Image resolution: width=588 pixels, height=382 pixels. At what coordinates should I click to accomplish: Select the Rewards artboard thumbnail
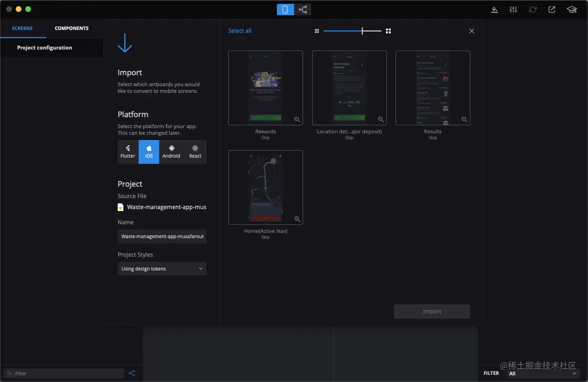265,88
